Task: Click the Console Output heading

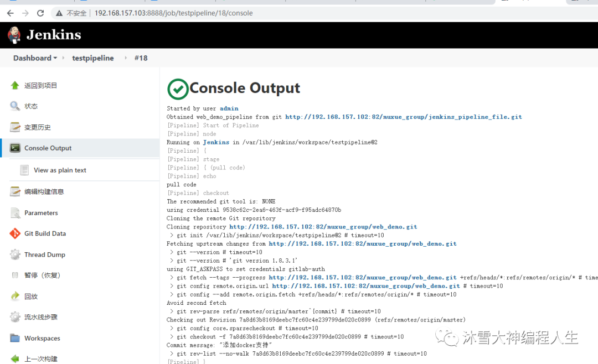Action: point(245,88)
